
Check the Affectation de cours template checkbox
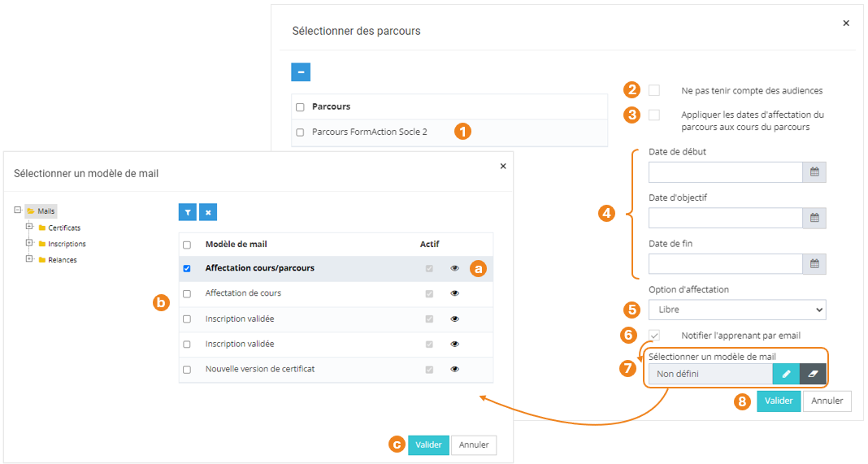tap(187, 293)
